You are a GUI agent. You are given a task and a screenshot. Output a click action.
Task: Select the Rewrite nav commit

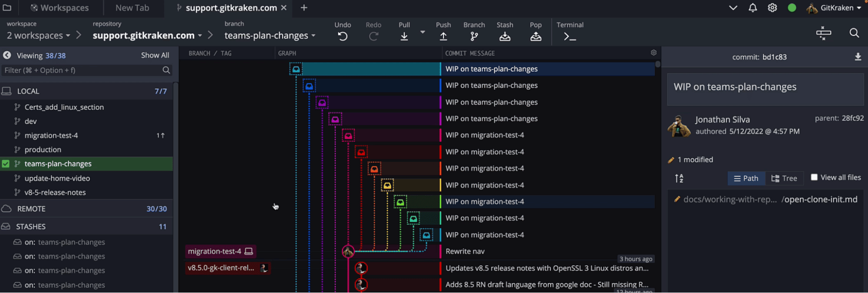pyautogui.click(x=465, y=251)
